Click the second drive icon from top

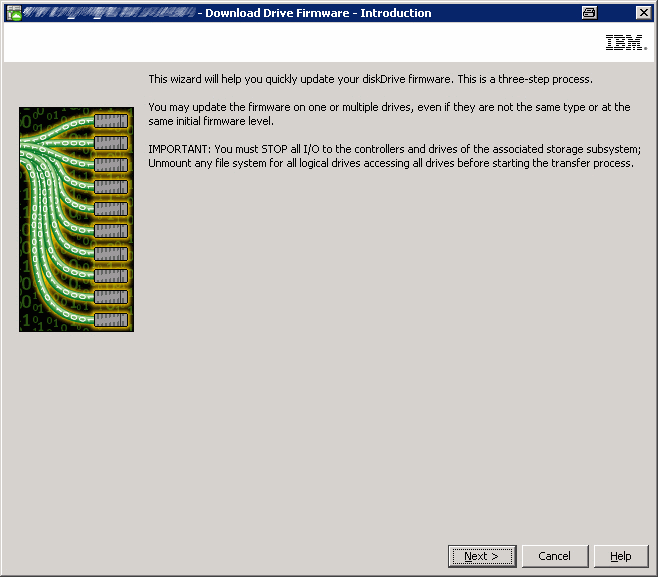point(111,143)
